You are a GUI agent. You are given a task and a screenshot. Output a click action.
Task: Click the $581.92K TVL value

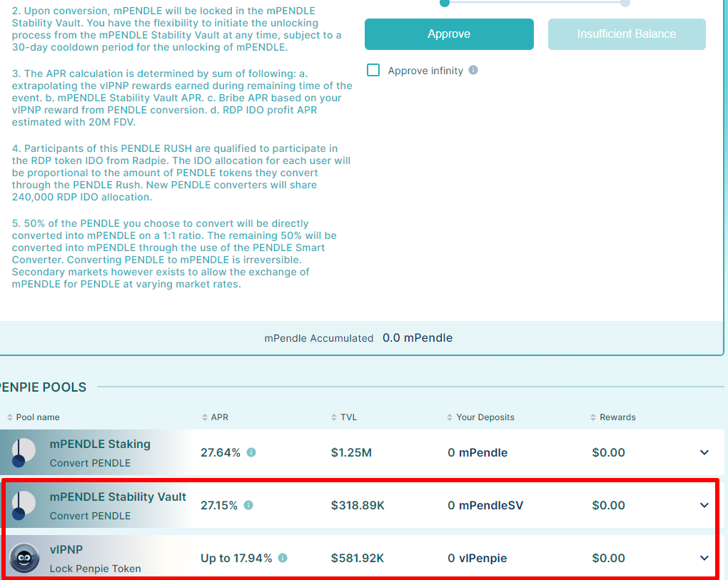(x=358, y=558)
